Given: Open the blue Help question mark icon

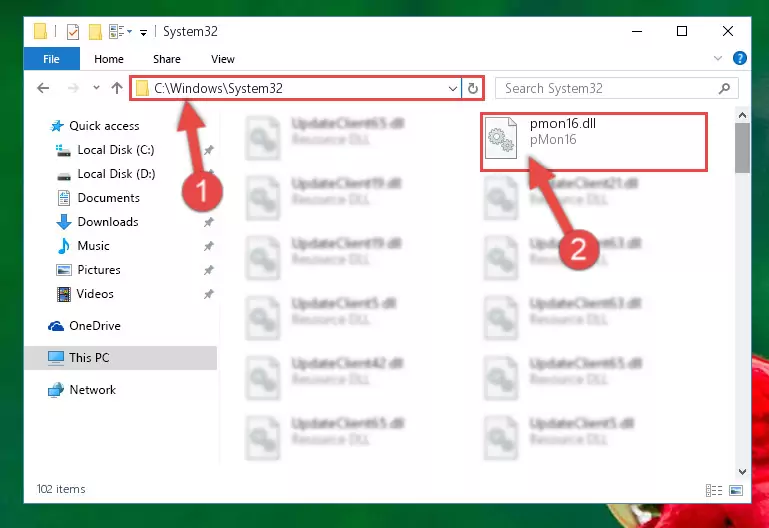Looking at the screenshot, I should [x=739, y=58].
